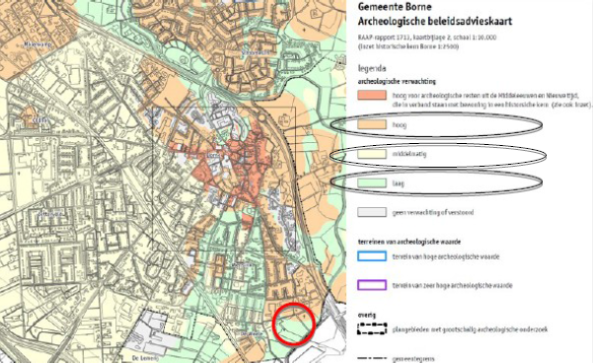
Task: Click the 'Gemeente Borne' heading
Action: [395, 7]
